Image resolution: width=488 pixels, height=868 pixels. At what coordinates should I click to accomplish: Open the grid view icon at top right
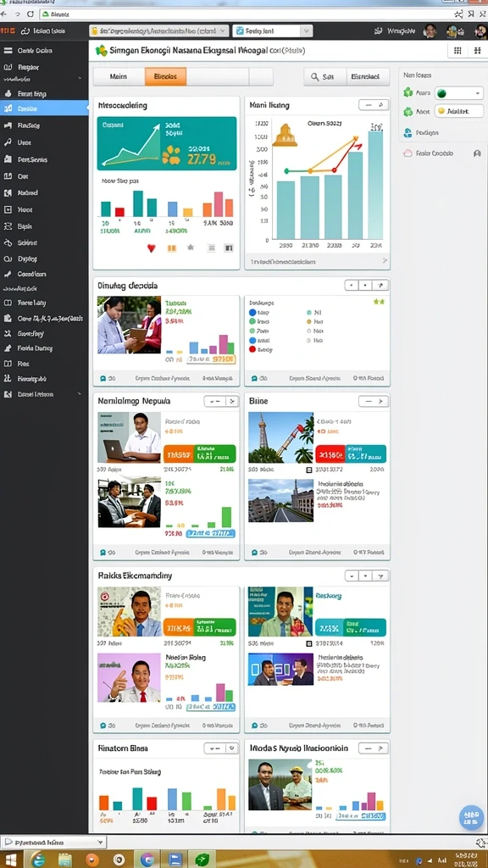pyautogui.click(x=457, y=50)
